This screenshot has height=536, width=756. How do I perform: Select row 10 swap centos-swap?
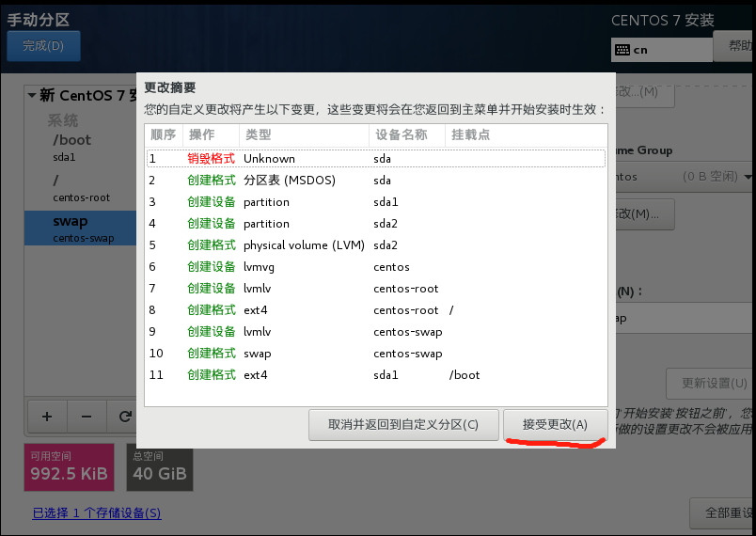tap(376, 354)
